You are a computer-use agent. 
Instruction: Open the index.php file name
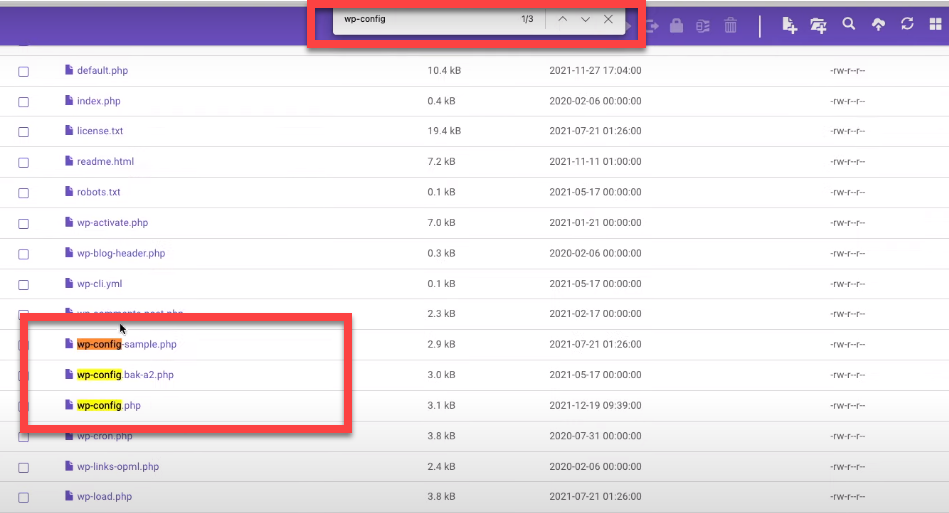pyautogui.click(x=99, y=101)
